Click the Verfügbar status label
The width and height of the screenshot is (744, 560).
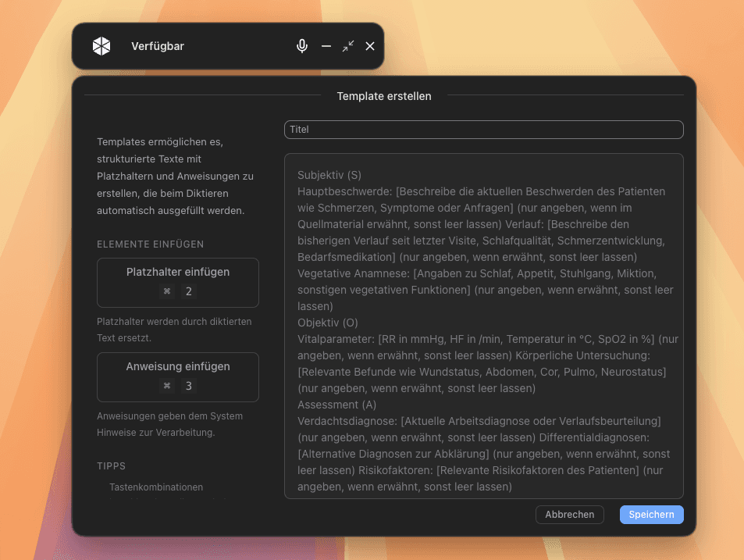(x=158, y=46)
